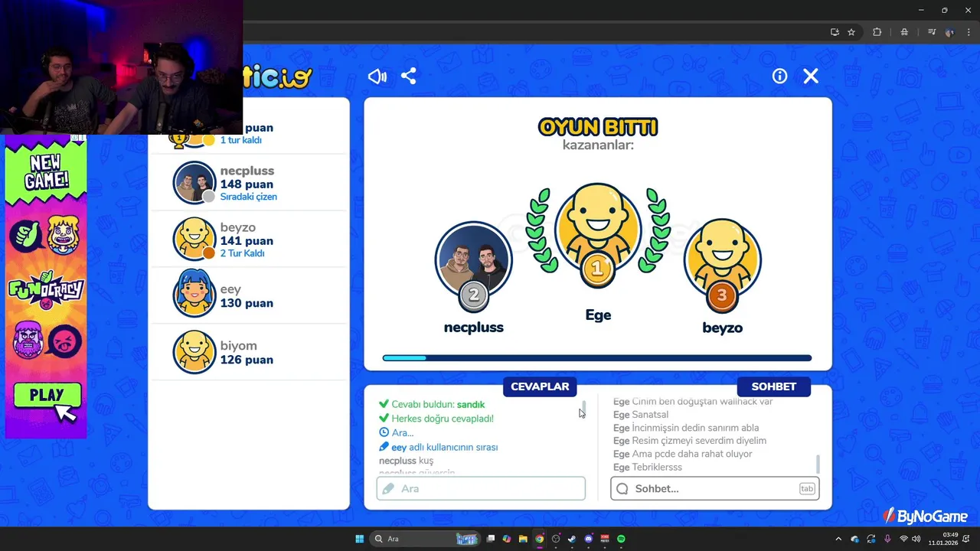Image resolution: width=980 pixels, height=551 pixels.
Task: Open the Chrome profile avatar
Action: [950, 32]
